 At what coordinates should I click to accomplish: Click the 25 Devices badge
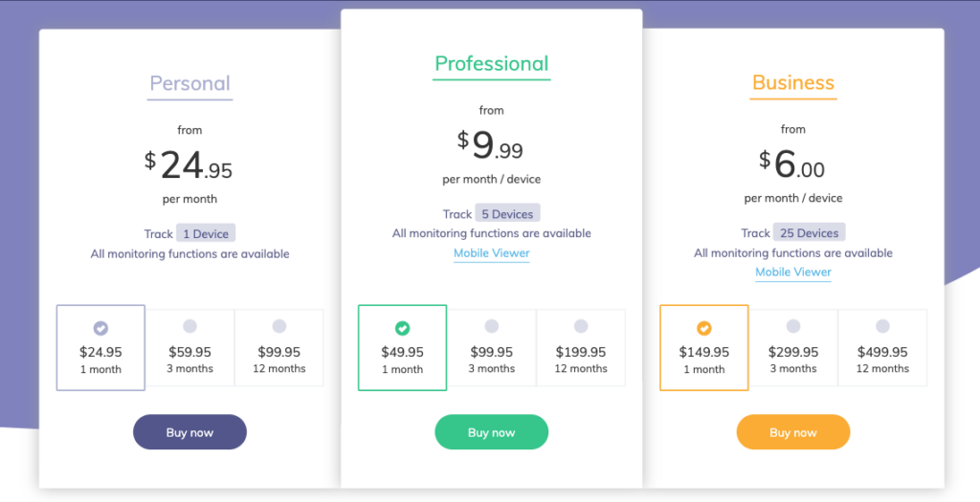(810, 233)
